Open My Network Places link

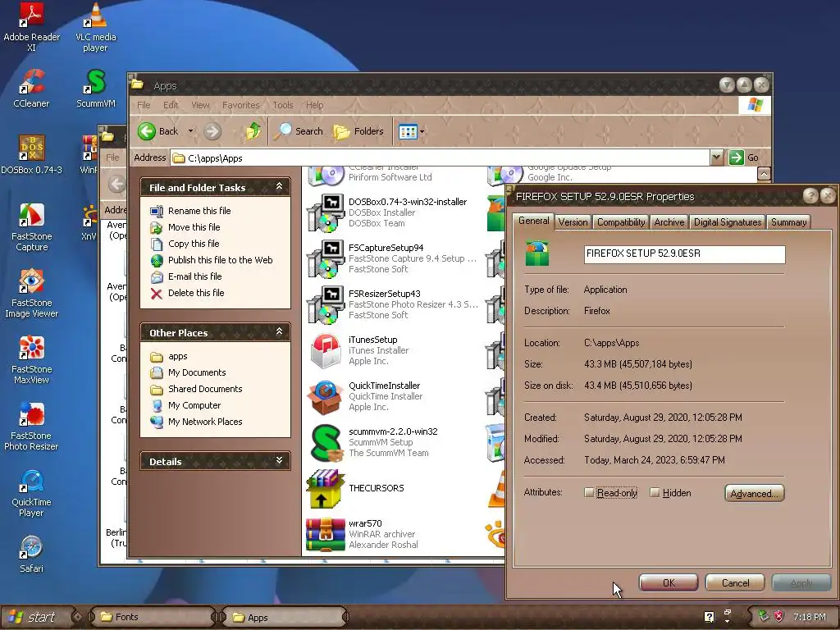point(205,422)
